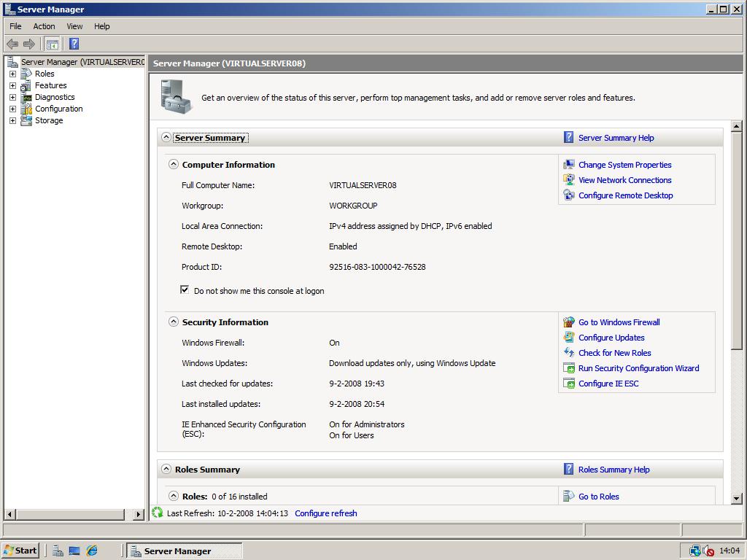Viewport: 747px width, 560px height.
Task: Click the tree pane horizontal scrollbar left arrow
Action: (10, 514)
